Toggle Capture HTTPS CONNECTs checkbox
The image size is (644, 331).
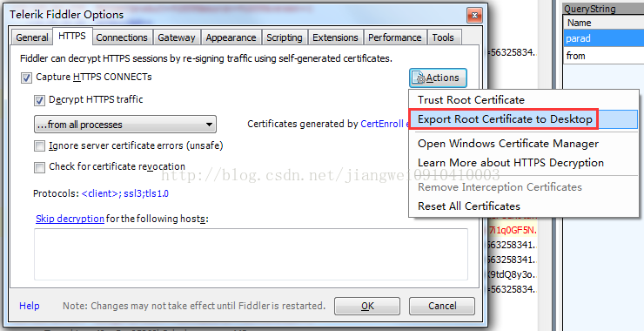click(x=27, y=78)
